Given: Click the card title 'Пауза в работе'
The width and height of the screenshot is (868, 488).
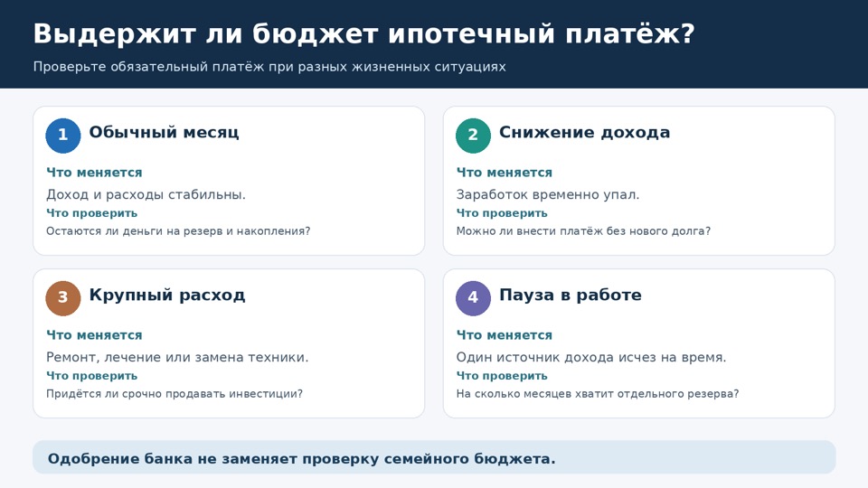Looking at the screenshot, I should pos(571,295).
